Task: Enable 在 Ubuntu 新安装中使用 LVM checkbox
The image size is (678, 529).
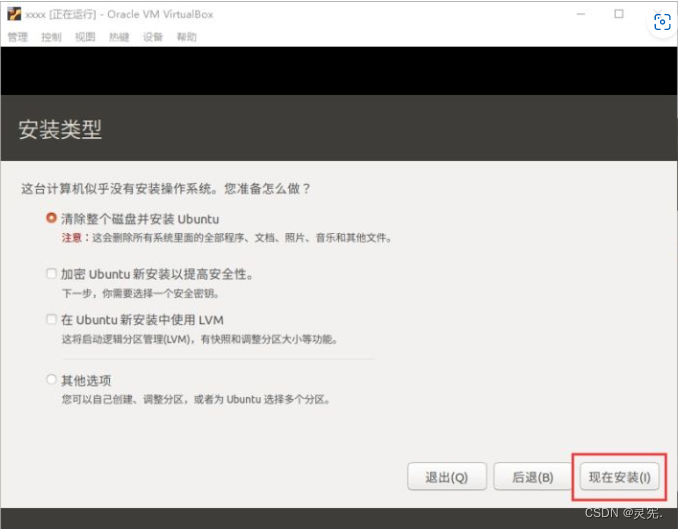Action: (x=51, y=319)
